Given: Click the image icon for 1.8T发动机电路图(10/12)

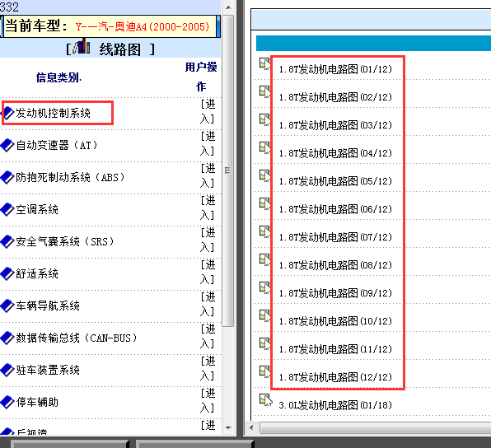Looking at the screenshot, I should click(x=265, y=315).
